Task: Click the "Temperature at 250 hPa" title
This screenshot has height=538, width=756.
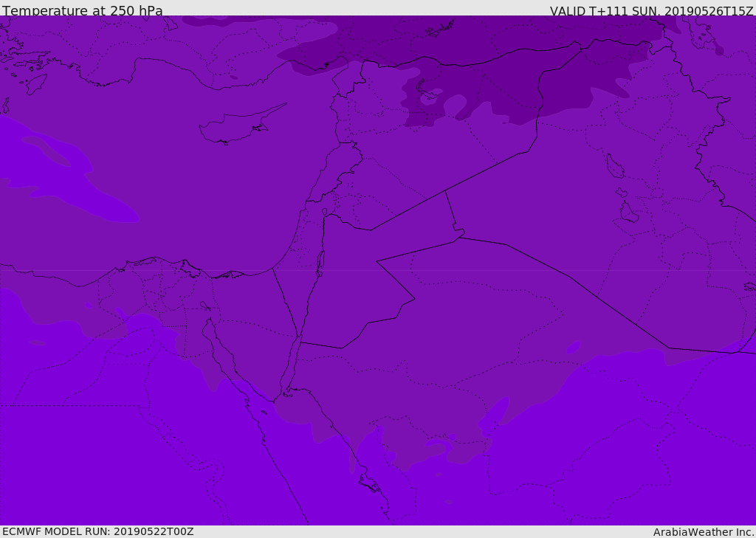Action: tap(83, 11)
